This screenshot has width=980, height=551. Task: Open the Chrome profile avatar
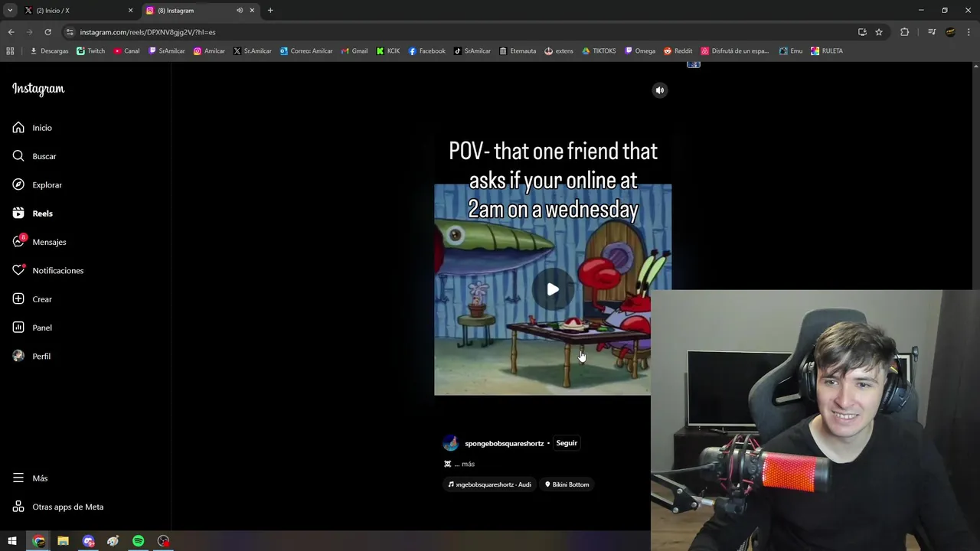950,32
